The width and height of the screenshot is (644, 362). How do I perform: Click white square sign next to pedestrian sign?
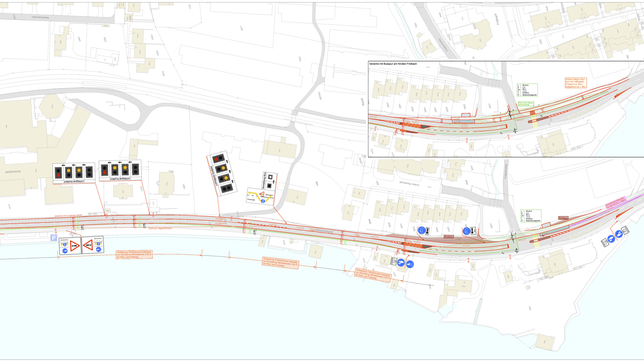394,261
